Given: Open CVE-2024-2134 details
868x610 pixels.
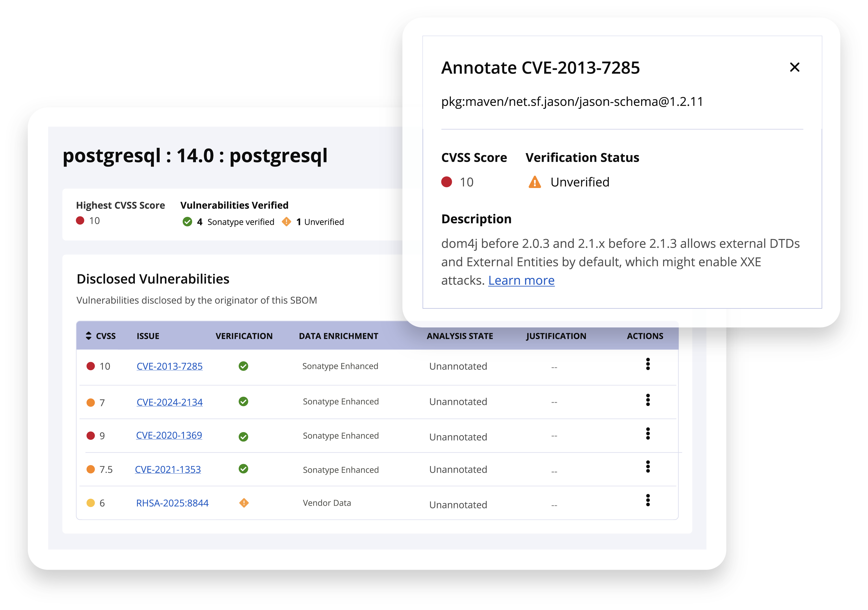Looking at the screenshot, I should 169,402.
